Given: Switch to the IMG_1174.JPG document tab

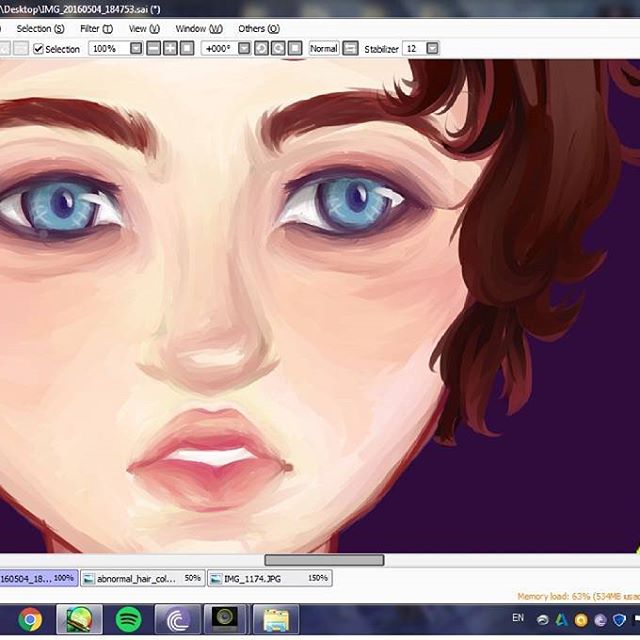Looking at the screenshot, I should pyautogui.click(x=270, y=578).
